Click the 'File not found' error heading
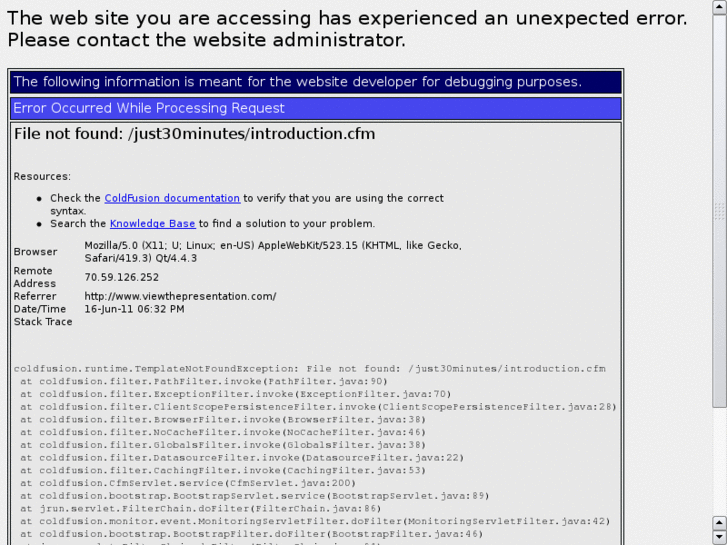This screenshot has height=545, width=727. point(194,134)
